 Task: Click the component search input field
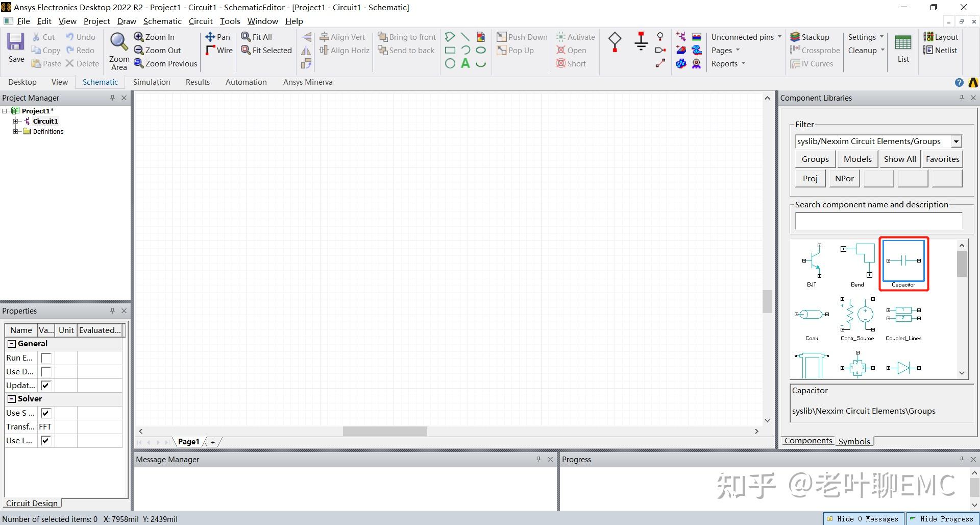coord(878,221)
